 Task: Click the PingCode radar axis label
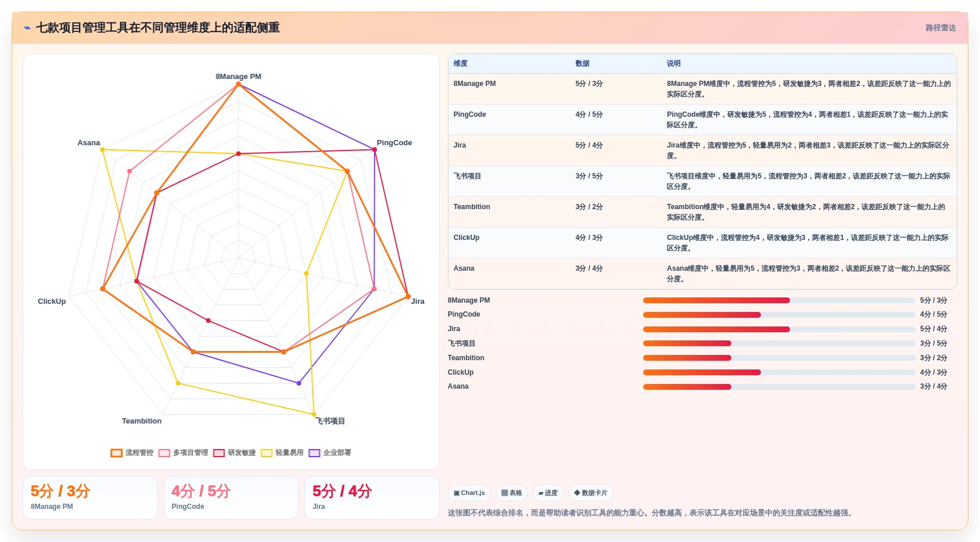394,143
